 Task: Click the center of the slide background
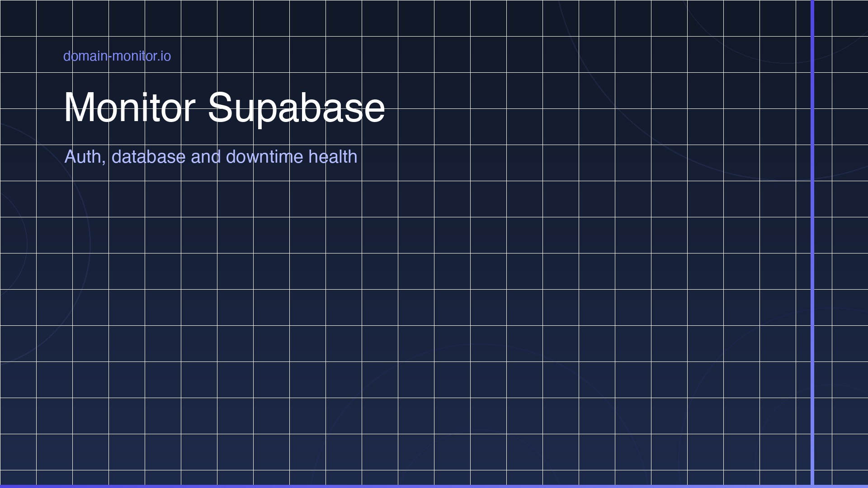click(x=434, y=244)
